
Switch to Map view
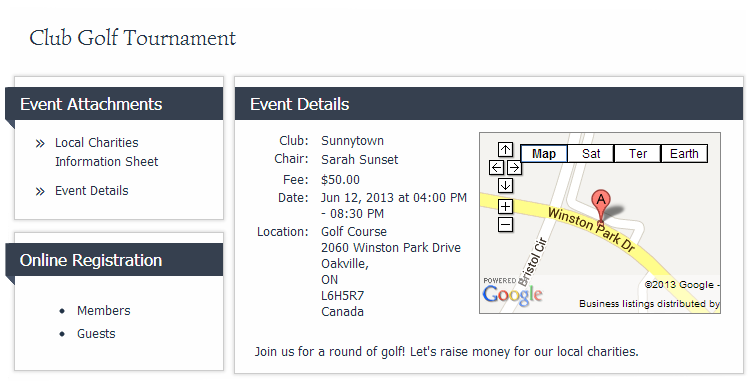pyautogui.click(x=543, y=154)
